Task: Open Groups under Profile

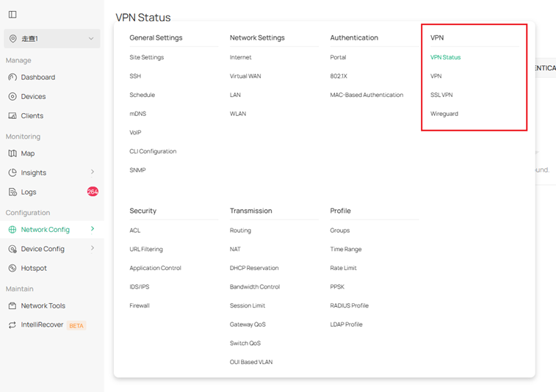Action: (x=340, y=231)
